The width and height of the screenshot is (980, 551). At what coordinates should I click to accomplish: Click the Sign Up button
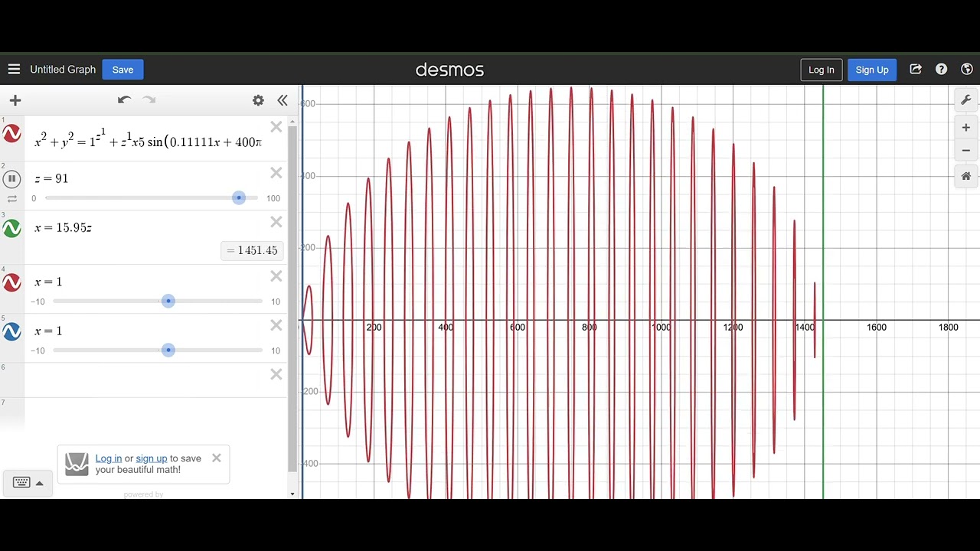872,70
